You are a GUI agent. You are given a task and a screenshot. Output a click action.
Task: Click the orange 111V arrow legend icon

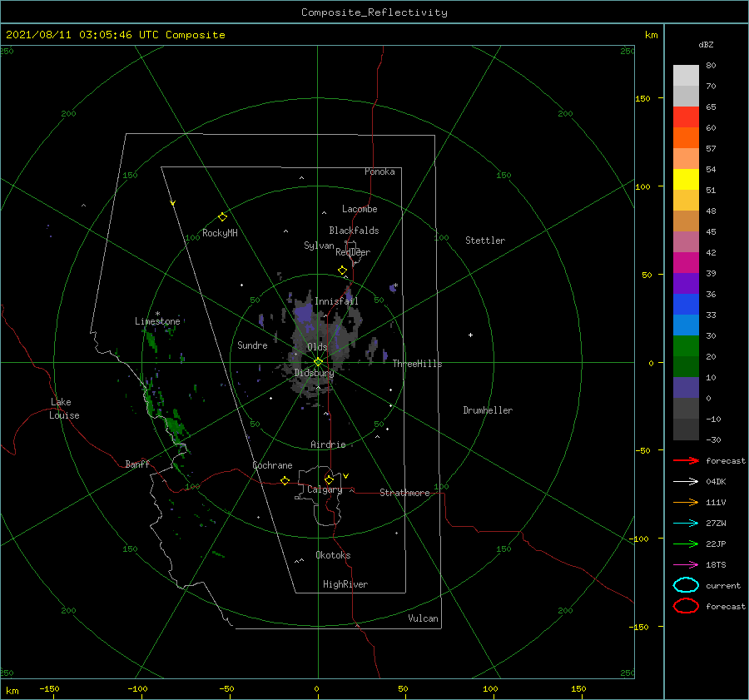[686, 502]
